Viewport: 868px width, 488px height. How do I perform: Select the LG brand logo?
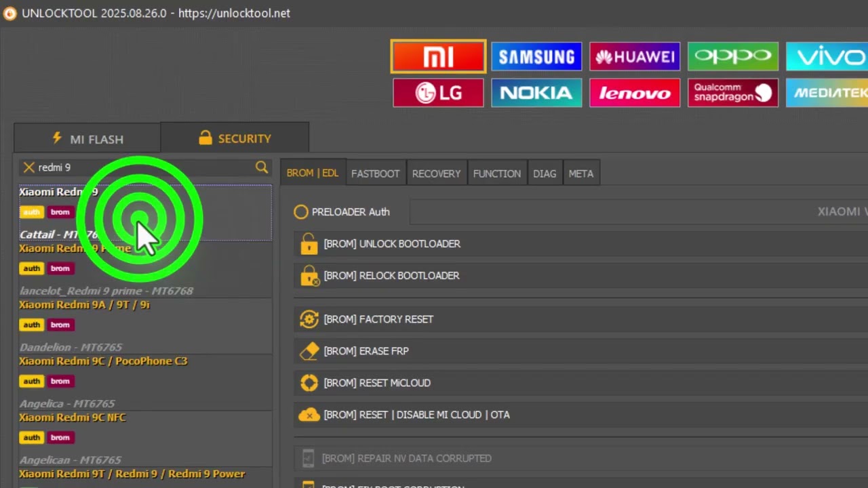pos(438,93)
